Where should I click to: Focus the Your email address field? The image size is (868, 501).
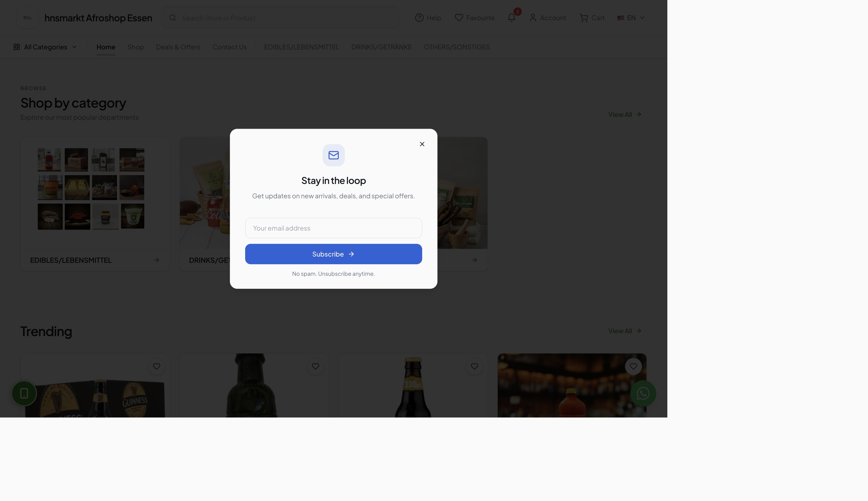point(333,228)
